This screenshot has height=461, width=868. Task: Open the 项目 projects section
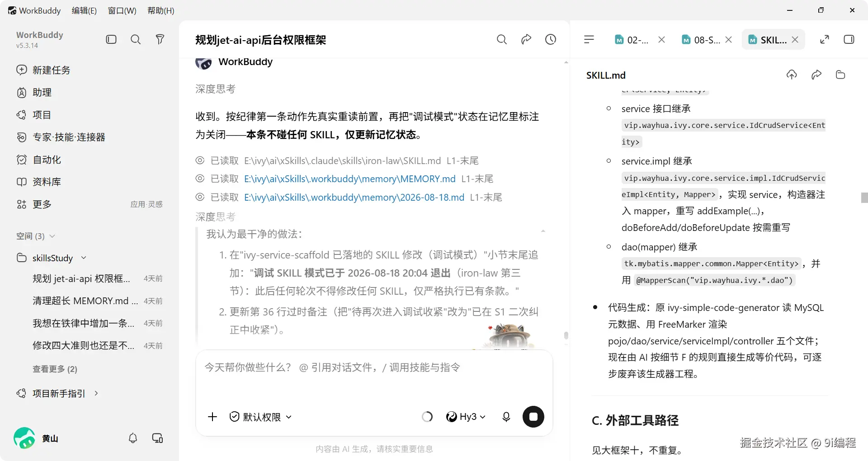(34, 115)
